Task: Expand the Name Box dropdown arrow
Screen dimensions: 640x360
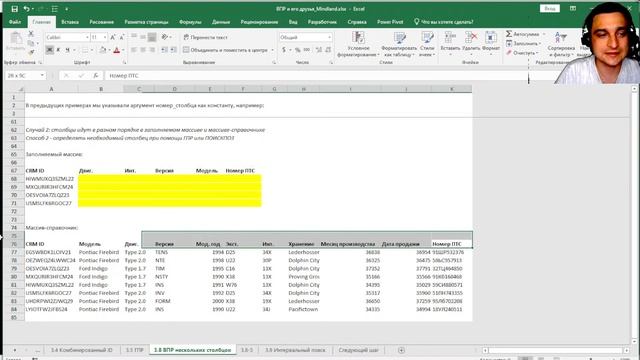Action: pyautogui.click(x=42, y=76)
